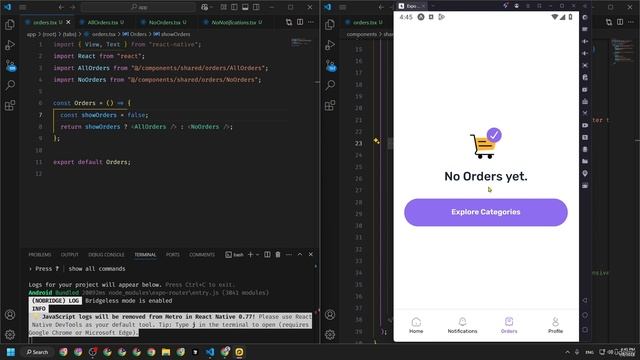
Task: Tap Notifications in the app bottom navigation
Action: tap(462, 326)
